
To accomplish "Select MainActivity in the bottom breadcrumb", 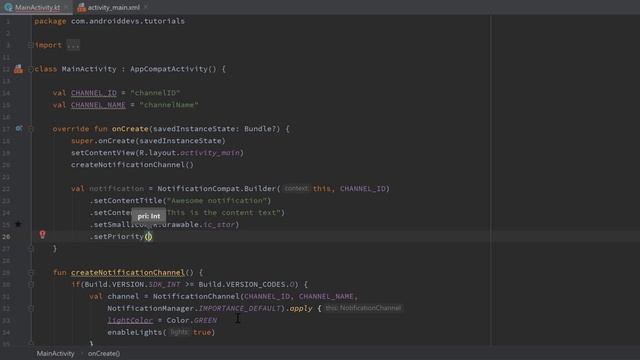I will (56, 353).
